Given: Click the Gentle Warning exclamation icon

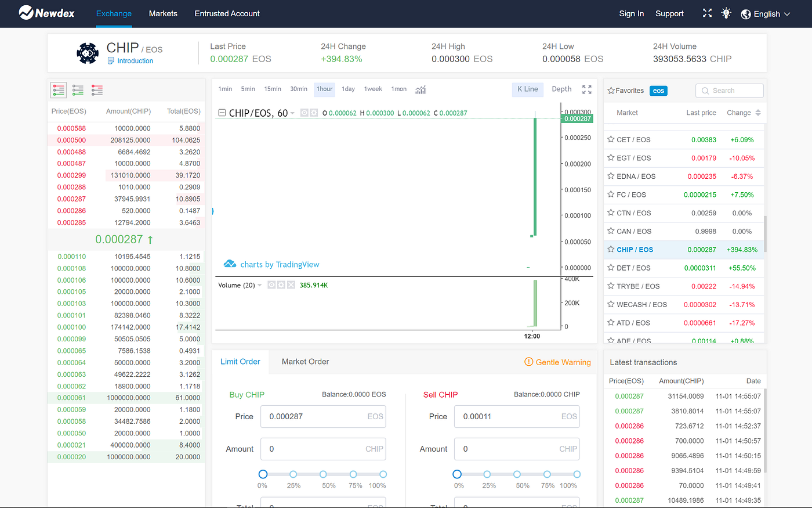Looking at the screenshot, I should coord(528,362).
